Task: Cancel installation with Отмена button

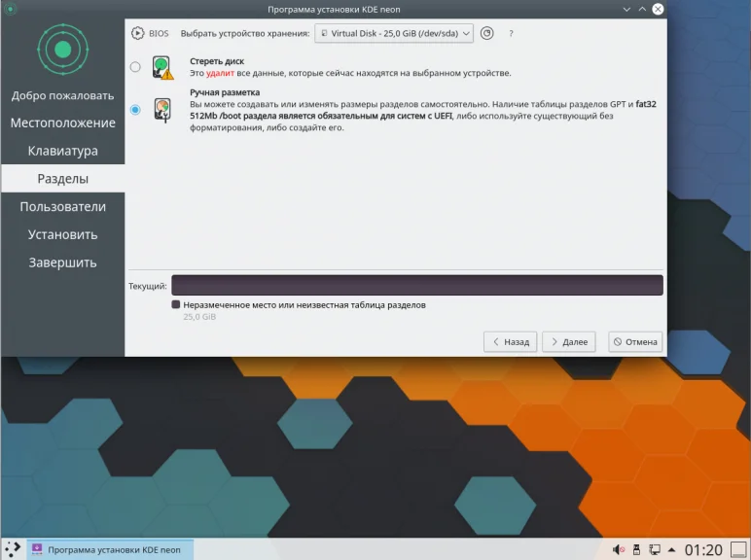Action: pos(635,342)
